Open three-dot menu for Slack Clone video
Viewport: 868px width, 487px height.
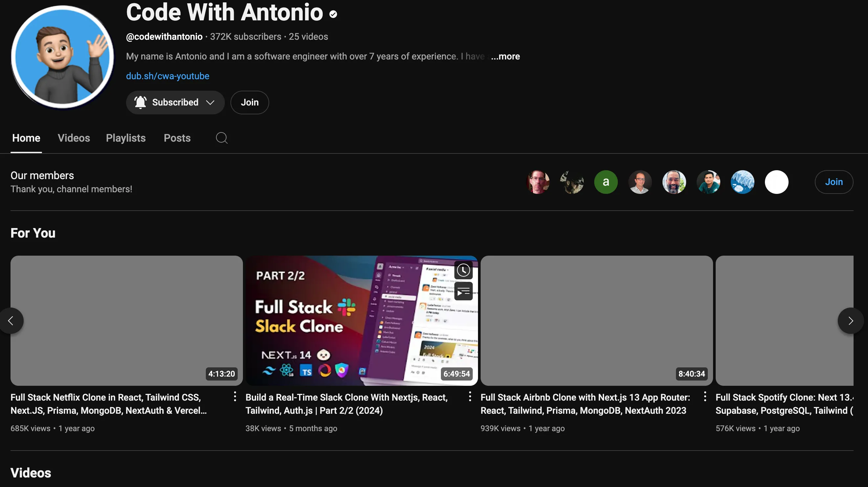[x=470, y=397]
